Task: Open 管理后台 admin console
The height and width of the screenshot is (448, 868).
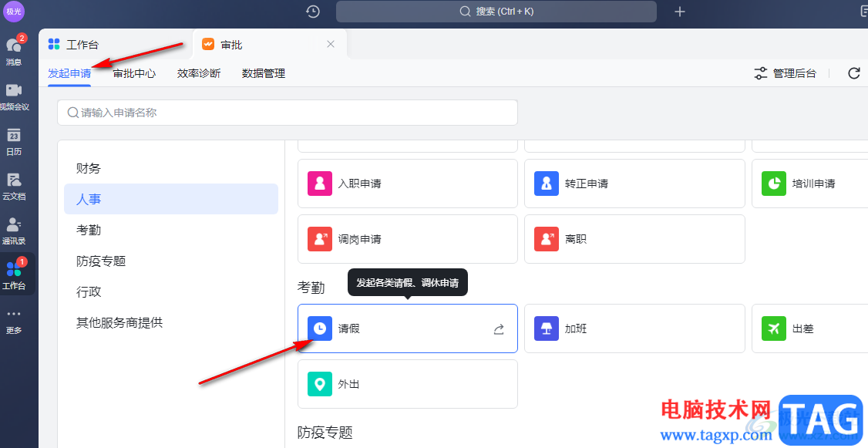Action: tap(785, 73)
